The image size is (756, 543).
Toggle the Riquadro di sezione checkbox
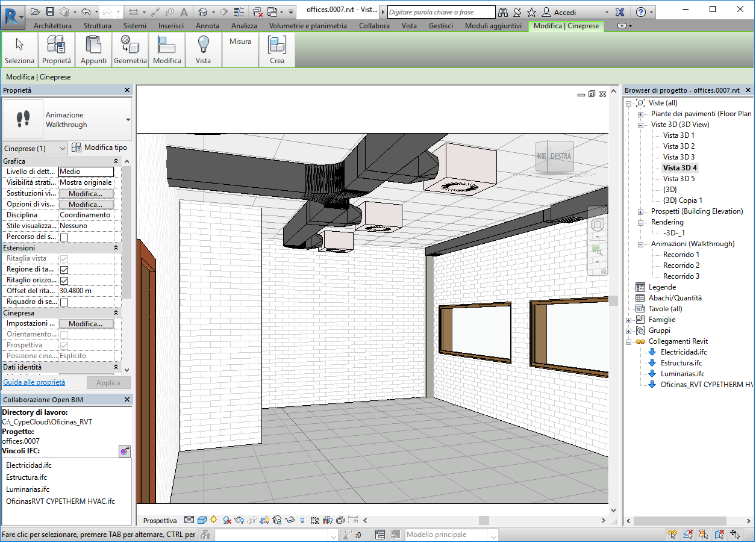click(64, 302)
